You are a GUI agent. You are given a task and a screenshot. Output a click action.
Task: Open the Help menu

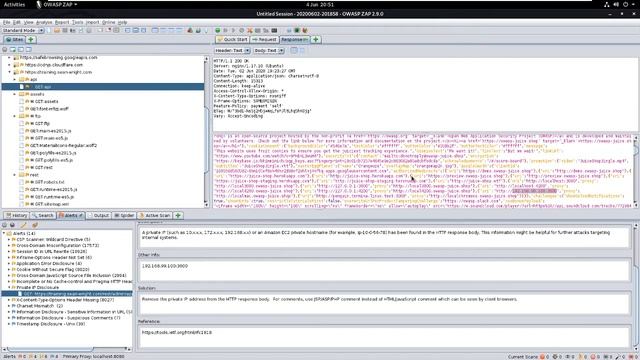click(x=122, y=22)
